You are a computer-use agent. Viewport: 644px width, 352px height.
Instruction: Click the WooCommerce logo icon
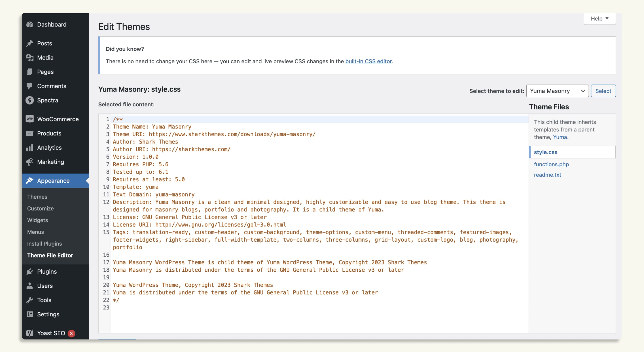click(30, 119)
